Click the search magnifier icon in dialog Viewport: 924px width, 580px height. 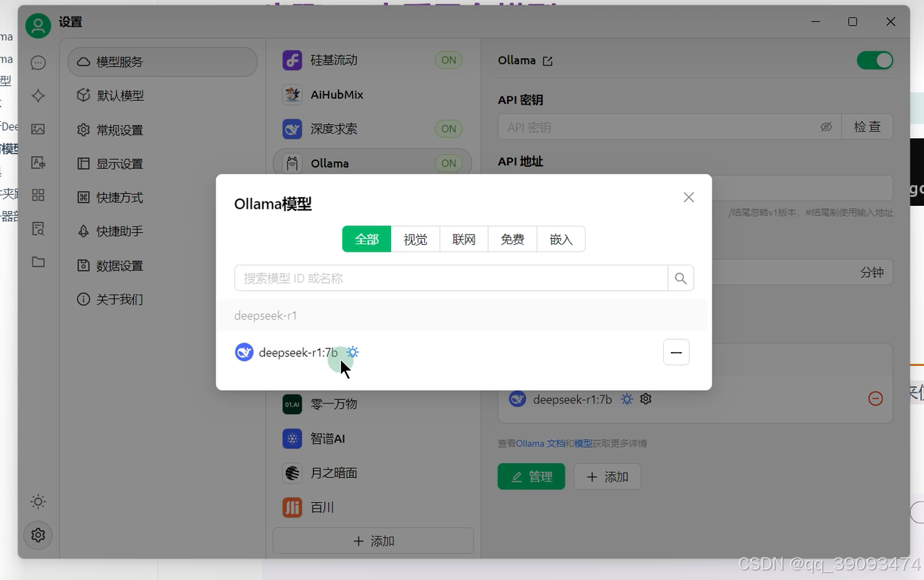pyautogui.click(x=681, y=279)
